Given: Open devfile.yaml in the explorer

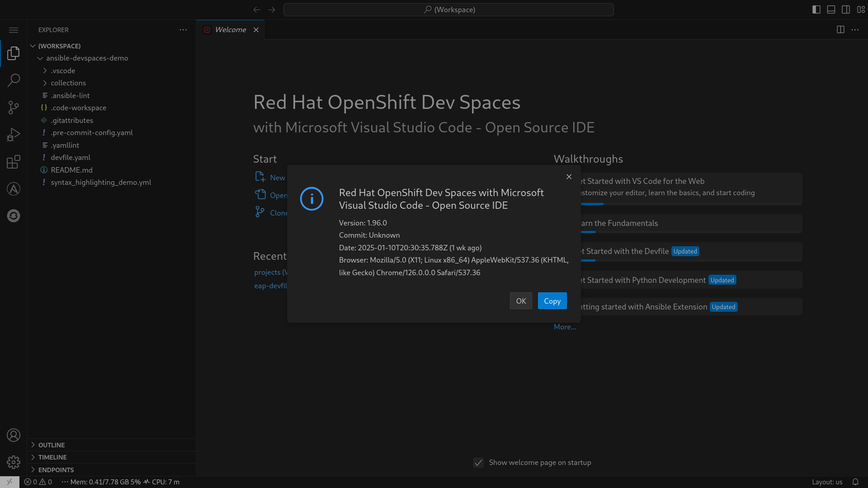Looking at the screenshot, I should tap(71, 157).
